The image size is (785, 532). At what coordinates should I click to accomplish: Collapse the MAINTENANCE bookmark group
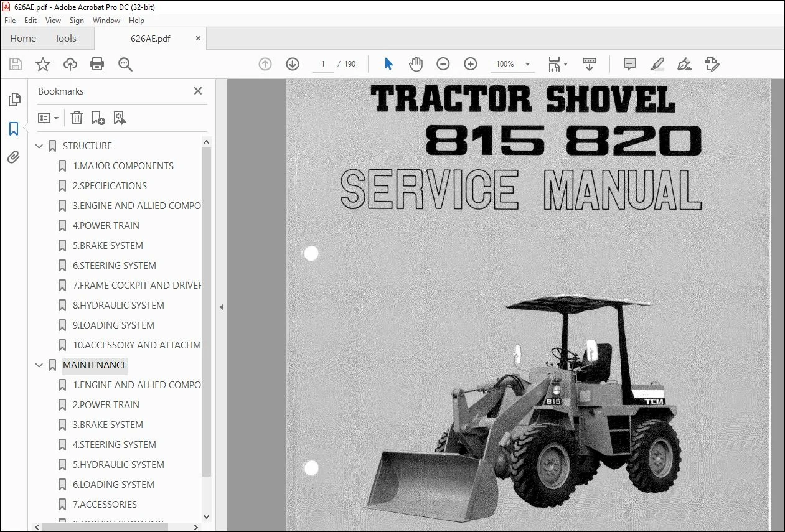coord(39,365)
